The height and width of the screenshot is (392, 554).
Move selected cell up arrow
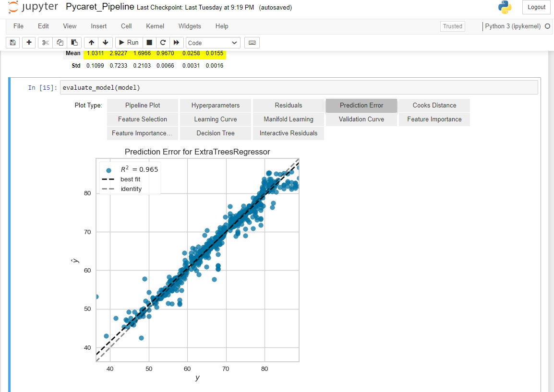pos(92,43)
